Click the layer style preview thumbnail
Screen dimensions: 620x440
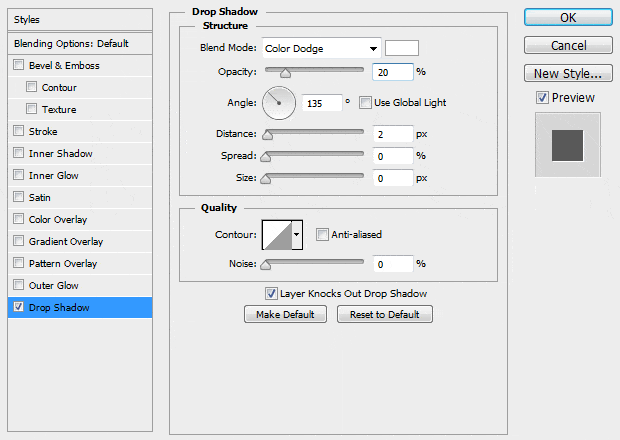coord(567,148)
